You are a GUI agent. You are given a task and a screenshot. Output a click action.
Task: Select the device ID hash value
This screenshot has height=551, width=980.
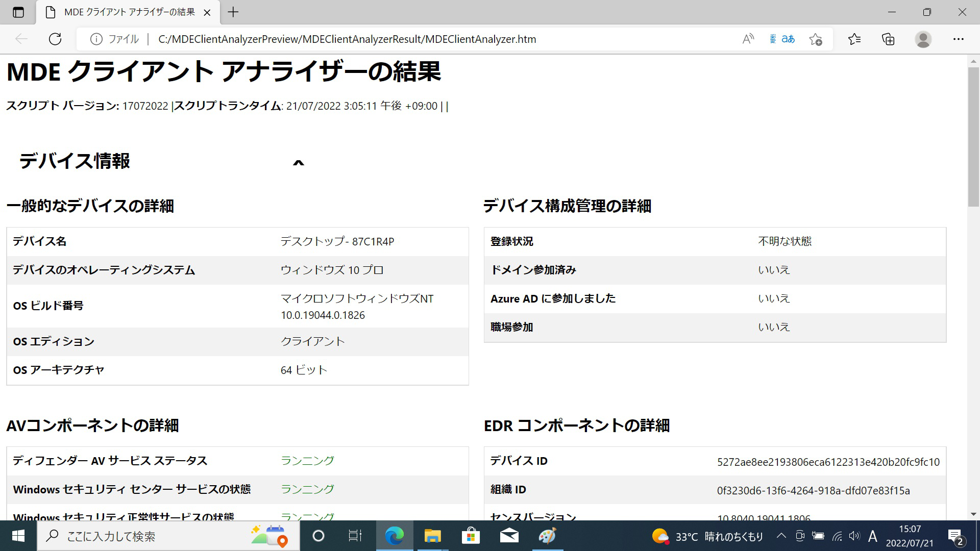pos(828,462)
